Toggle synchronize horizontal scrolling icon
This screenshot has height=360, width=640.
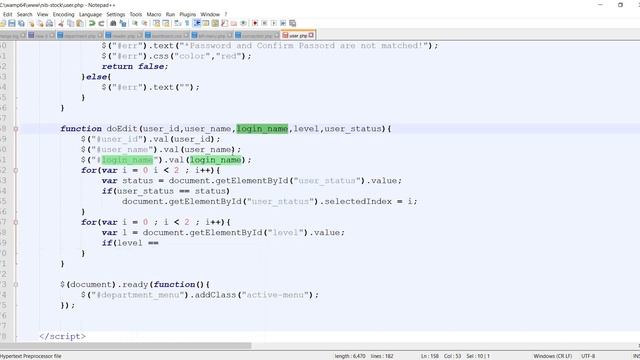tap(166, 23)
